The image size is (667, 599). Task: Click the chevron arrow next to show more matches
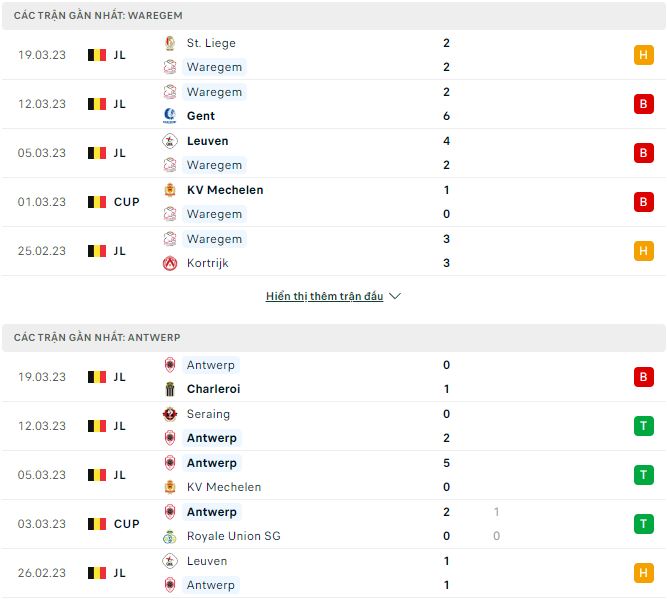tap(395, 296)
